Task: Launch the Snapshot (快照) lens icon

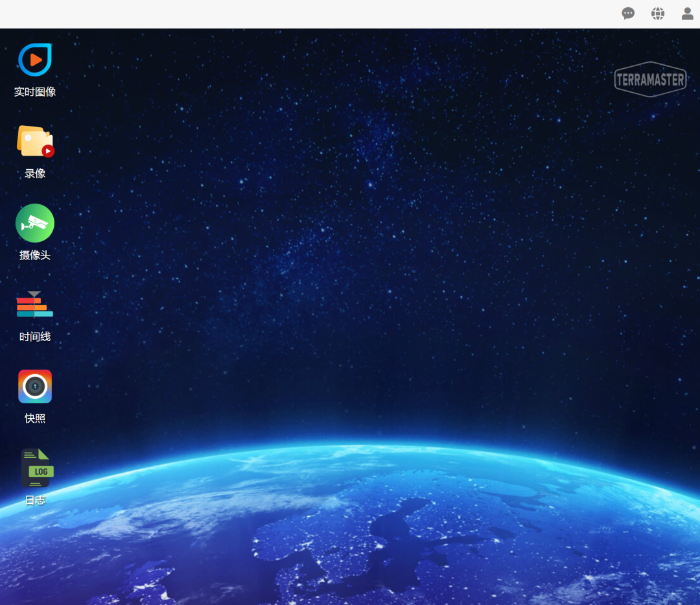Action: [35, 386]
